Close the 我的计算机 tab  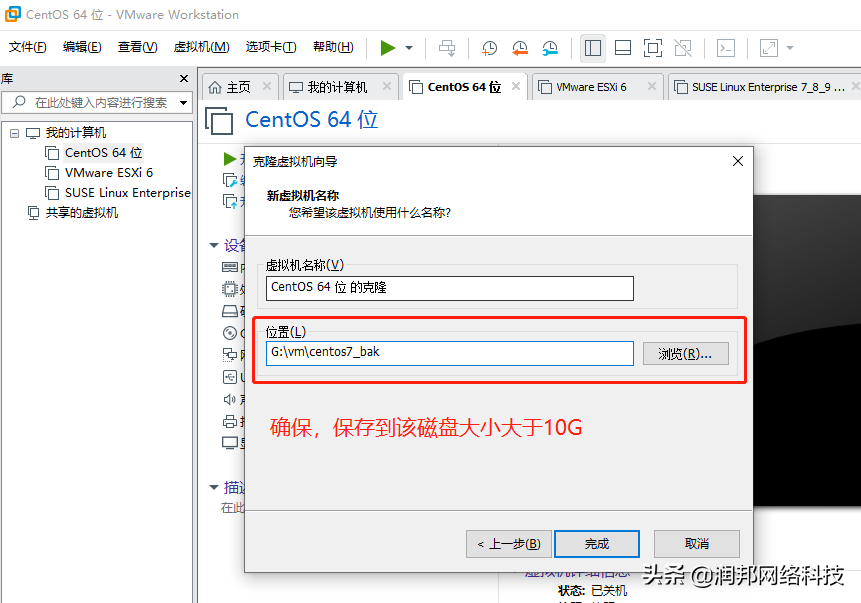point(387,86)
